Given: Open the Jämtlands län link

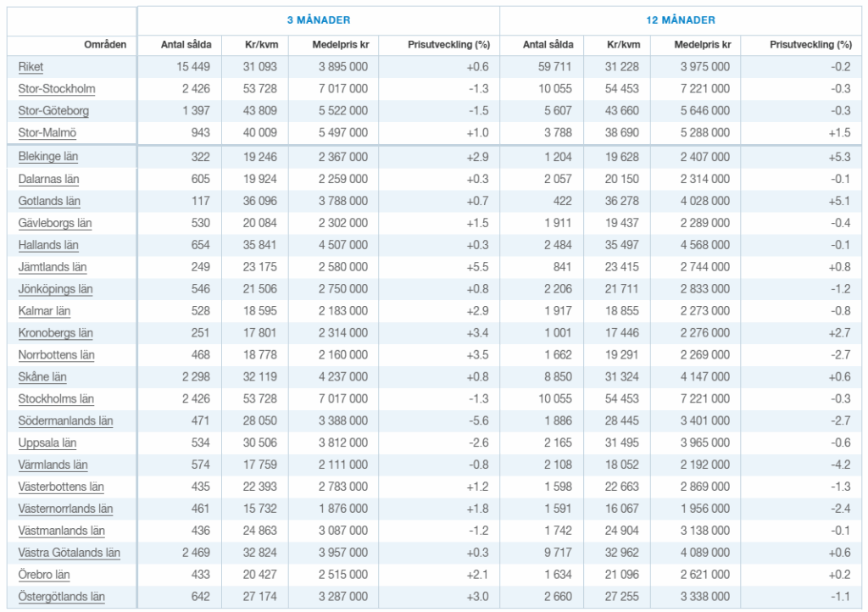Looking at the screenshot, I should 52,267.
